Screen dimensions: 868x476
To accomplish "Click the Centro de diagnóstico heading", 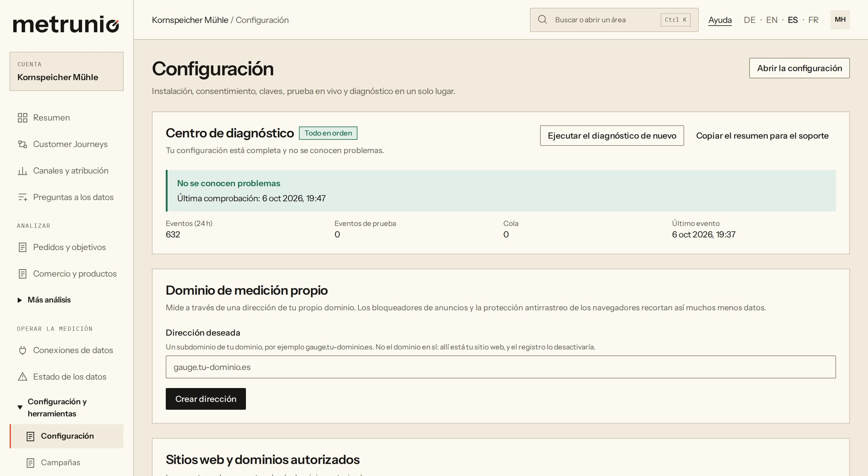I will pos(229,133).
